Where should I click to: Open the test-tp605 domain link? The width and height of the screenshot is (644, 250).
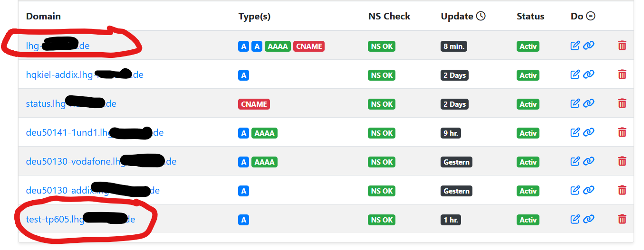[48, 220]
